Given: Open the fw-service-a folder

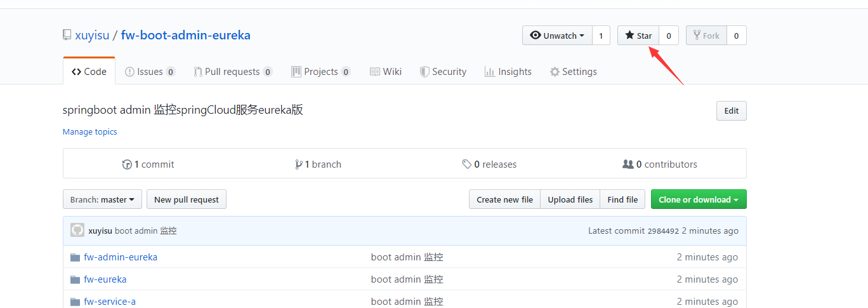Looking at the screenshot, I should click(x=110, y=302).
